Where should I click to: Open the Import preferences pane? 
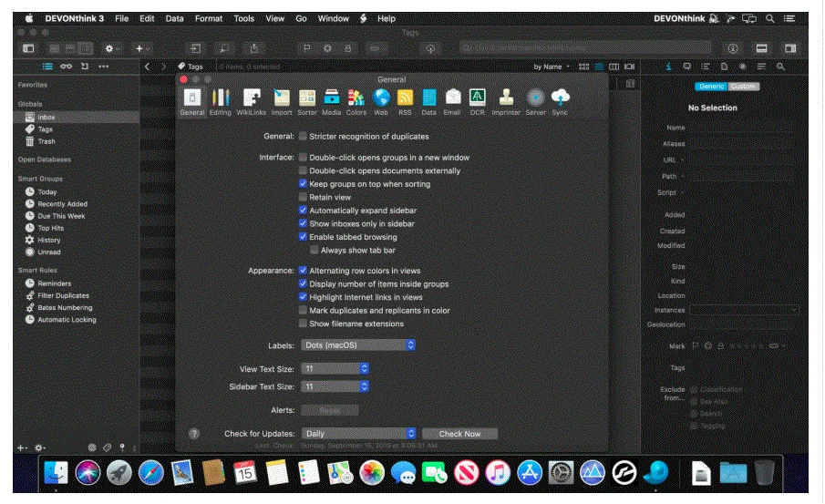[282, 101]
